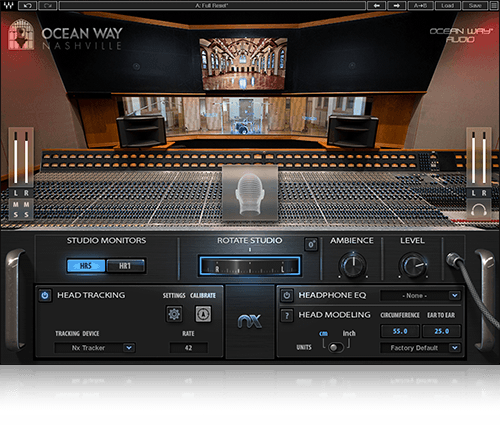Select the HR5 studio monitors
Viewport: 500px width, 425px height.
(x=86, y=266)
